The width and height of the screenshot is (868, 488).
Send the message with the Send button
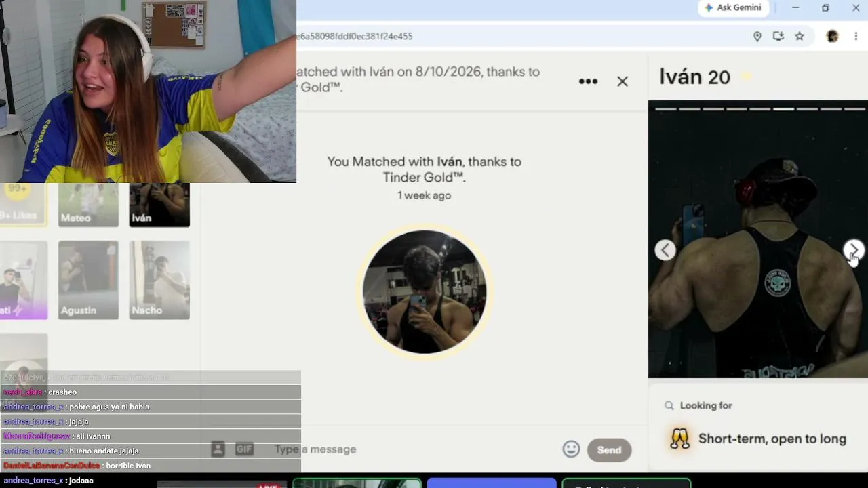pos(609,450)
